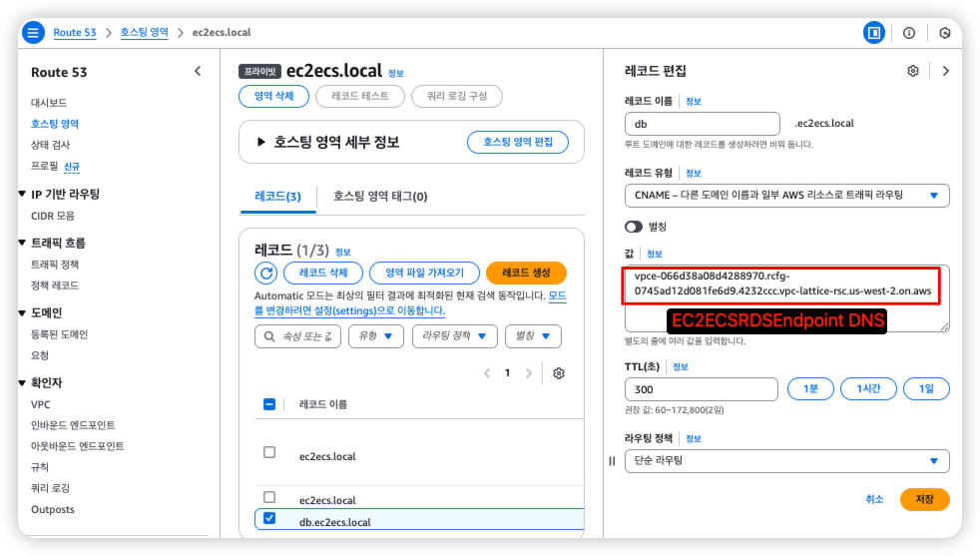980x556 pixels.
Task: Close the record edit panel arrow
Action: pos(946,71)
